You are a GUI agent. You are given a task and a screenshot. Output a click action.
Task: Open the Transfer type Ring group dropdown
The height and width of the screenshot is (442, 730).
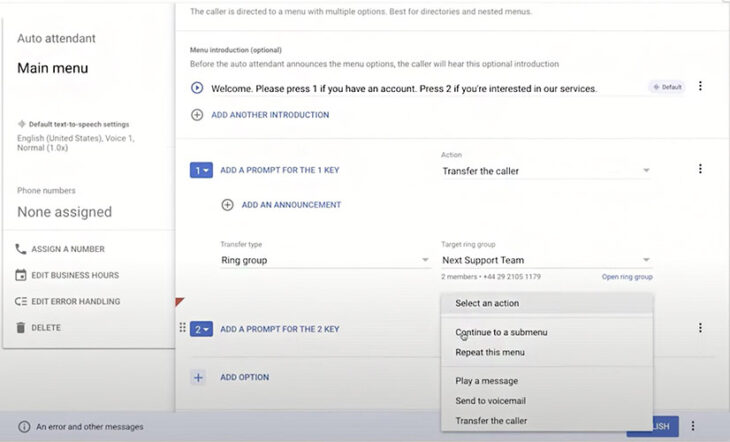pos(324,260)
